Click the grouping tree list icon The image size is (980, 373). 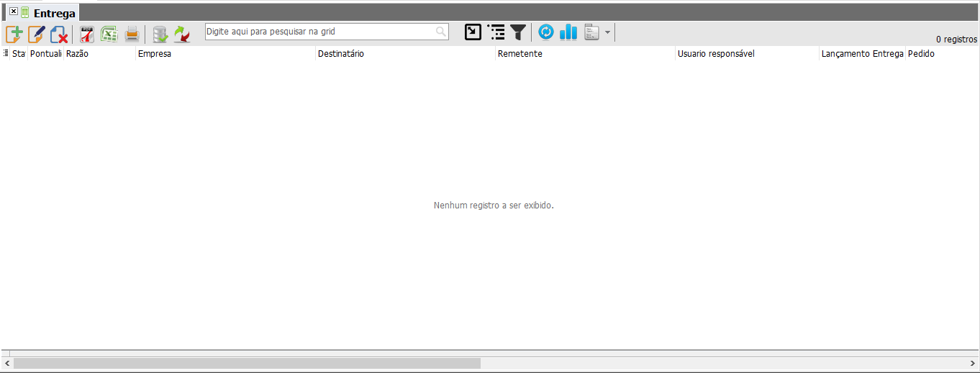click(x=496, y=32)
